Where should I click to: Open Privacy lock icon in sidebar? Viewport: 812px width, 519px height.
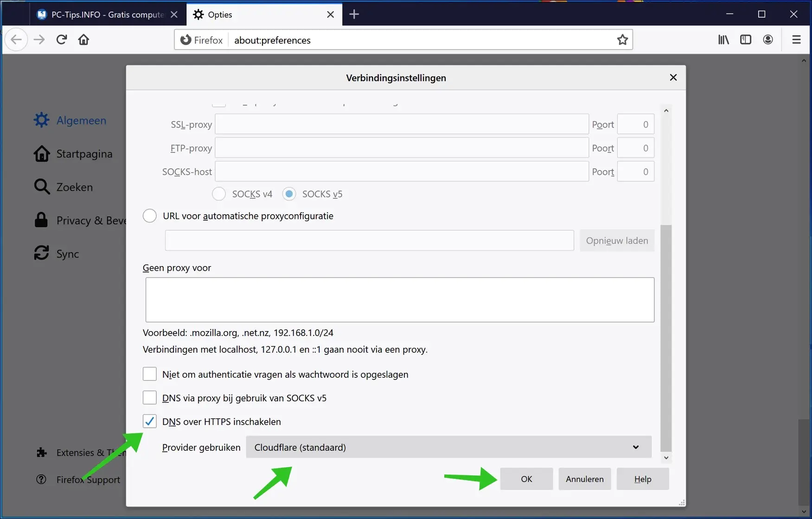point(41,220)
